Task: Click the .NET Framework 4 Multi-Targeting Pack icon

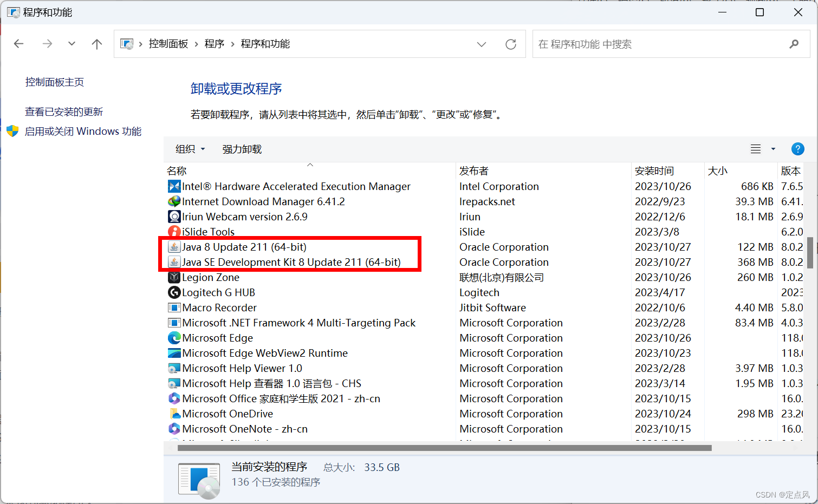Action: [x=174, y=323]
